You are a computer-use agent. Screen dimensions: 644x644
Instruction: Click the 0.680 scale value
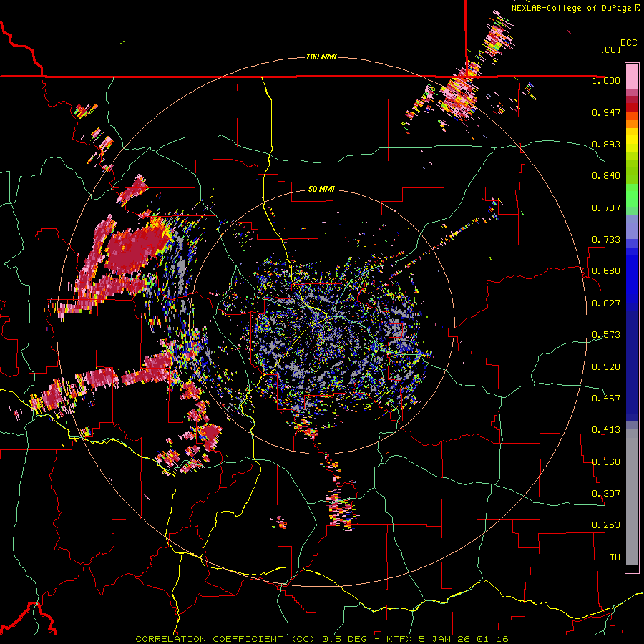click(606, 271)
